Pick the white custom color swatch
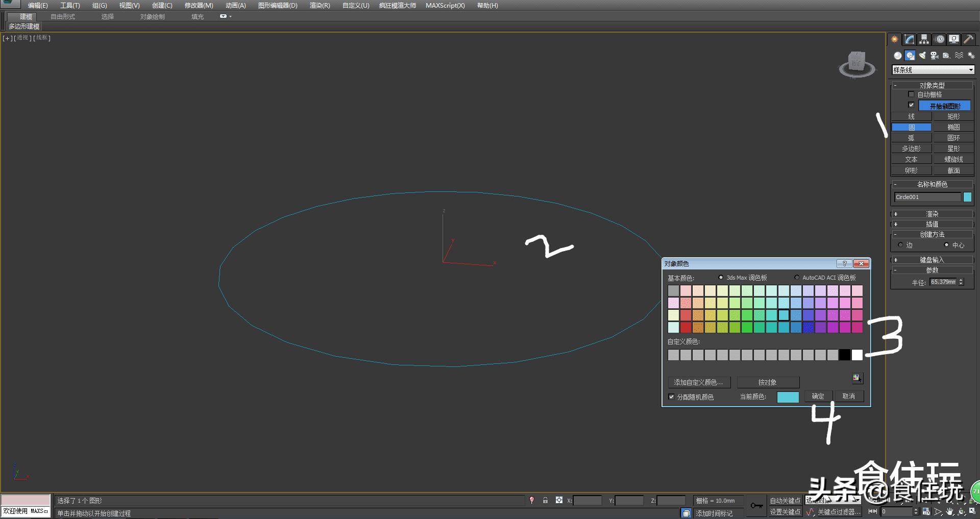The image size is (980, 519). 857,355
